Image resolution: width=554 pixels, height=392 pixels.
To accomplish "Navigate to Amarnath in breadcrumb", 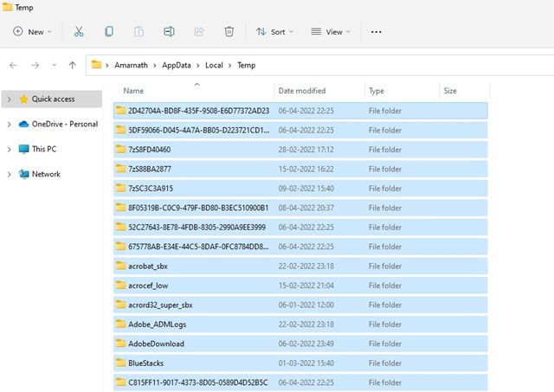I will coord(131,66).
